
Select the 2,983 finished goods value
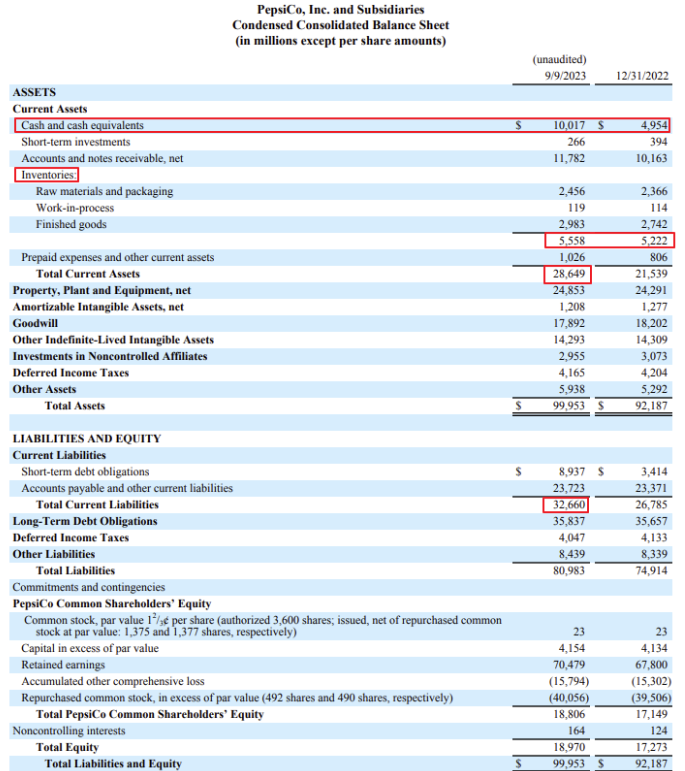571,224
